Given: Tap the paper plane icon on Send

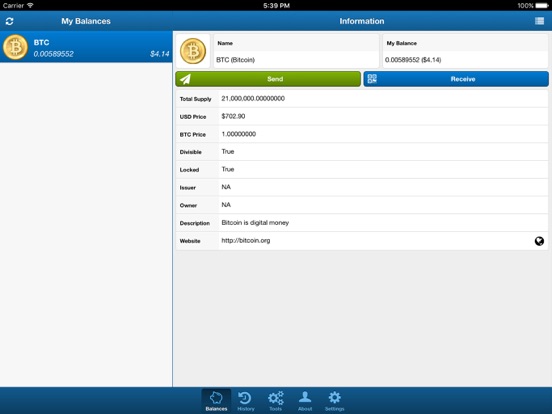Looking at the screenshot, I should (x=186, y=79).
